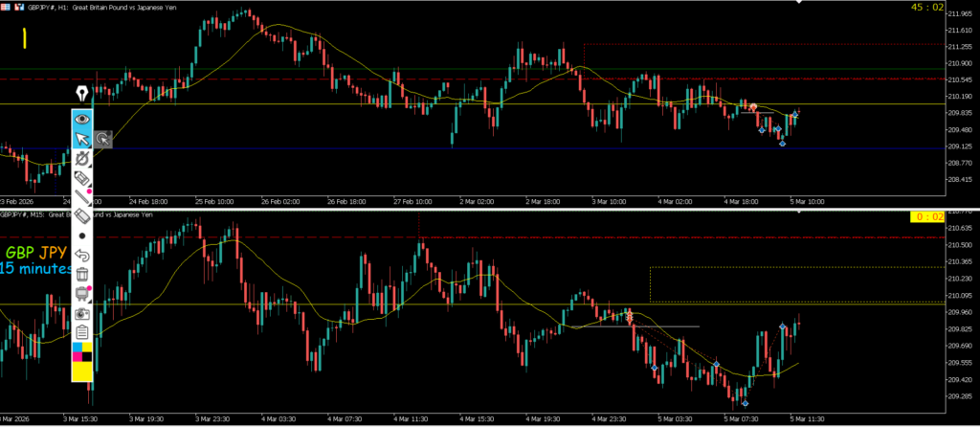Toggle the eye visibility icon in annotation toolbar
980x427 pixels.
82,119
